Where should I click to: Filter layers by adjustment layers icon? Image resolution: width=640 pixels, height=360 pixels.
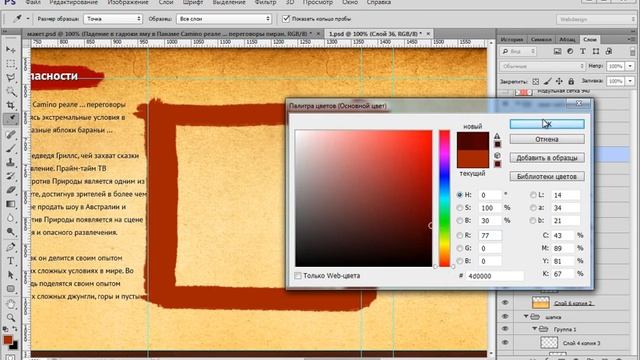click(570, 51)
